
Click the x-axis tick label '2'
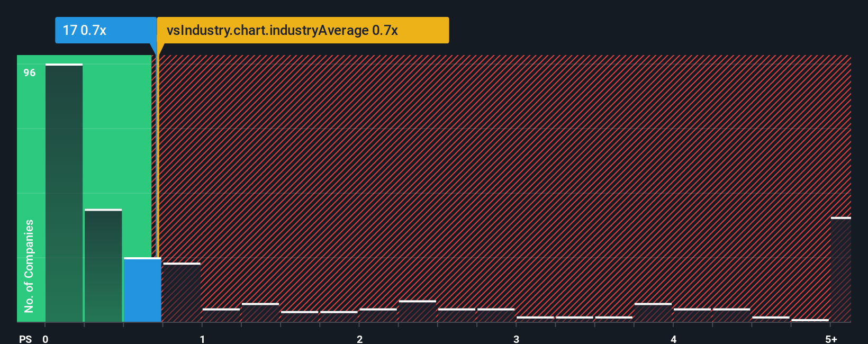(x=359, y=339)
